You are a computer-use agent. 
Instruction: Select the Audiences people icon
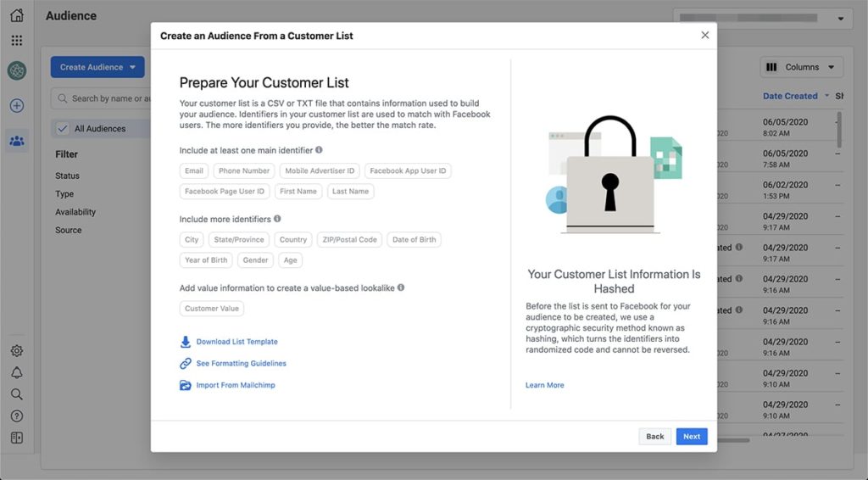tap(17, 141)
